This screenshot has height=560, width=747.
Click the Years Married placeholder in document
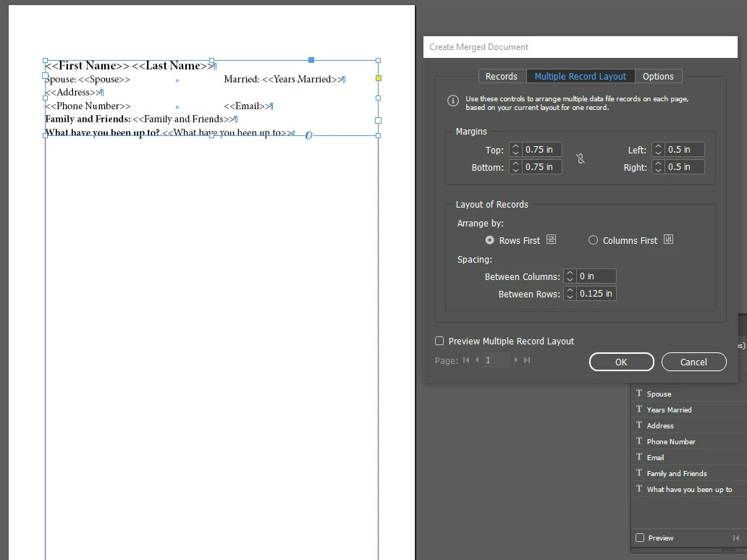[x=302, y=79]
